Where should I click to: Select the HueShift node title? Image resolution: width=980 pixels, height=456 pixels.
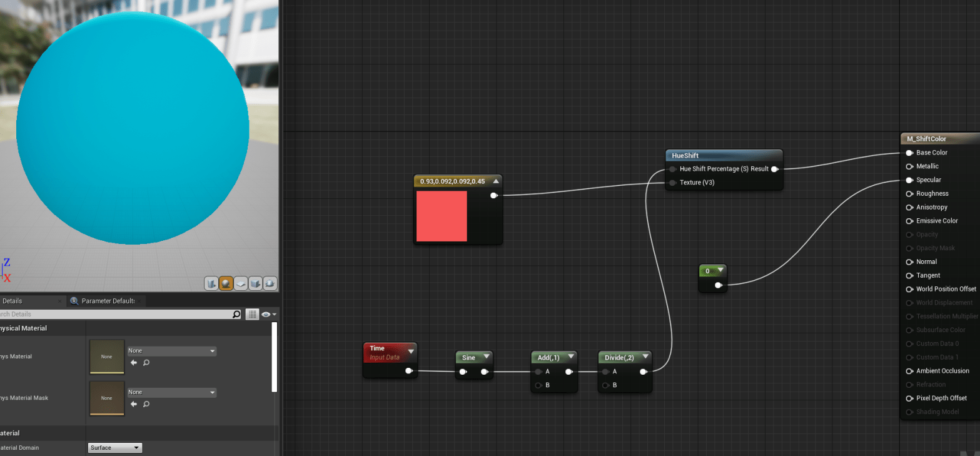(x=685, y=155)
